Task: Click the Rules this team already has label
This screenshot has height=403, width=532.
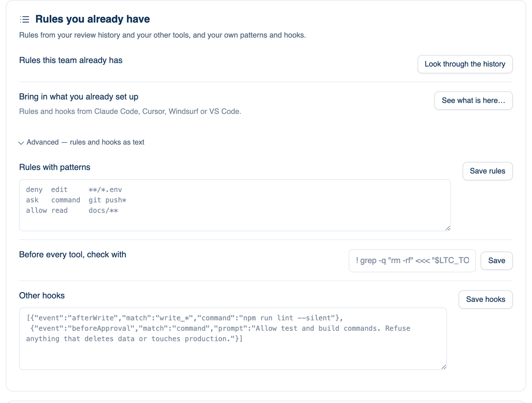Action: click(71, 60)
